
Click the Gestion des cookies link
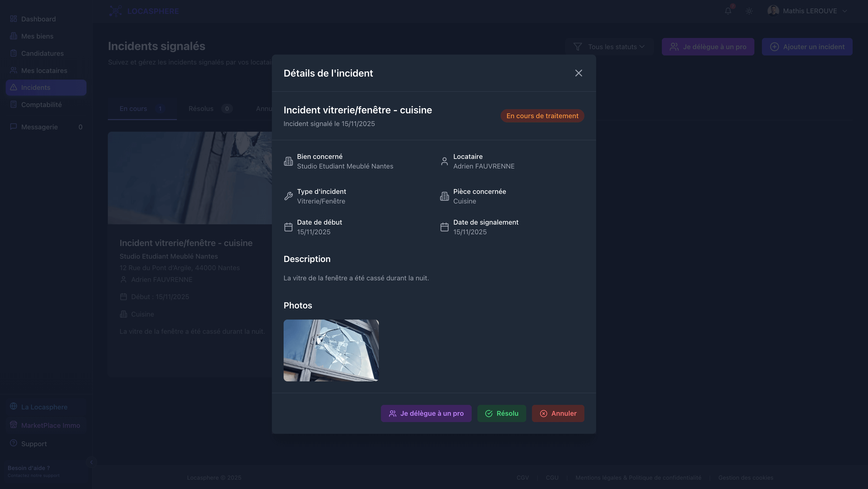746,478
